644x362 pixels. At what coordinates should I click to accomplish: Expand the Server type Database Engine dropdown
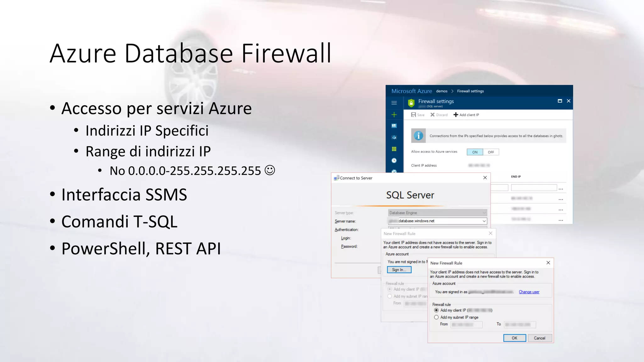tap(484, 213)
